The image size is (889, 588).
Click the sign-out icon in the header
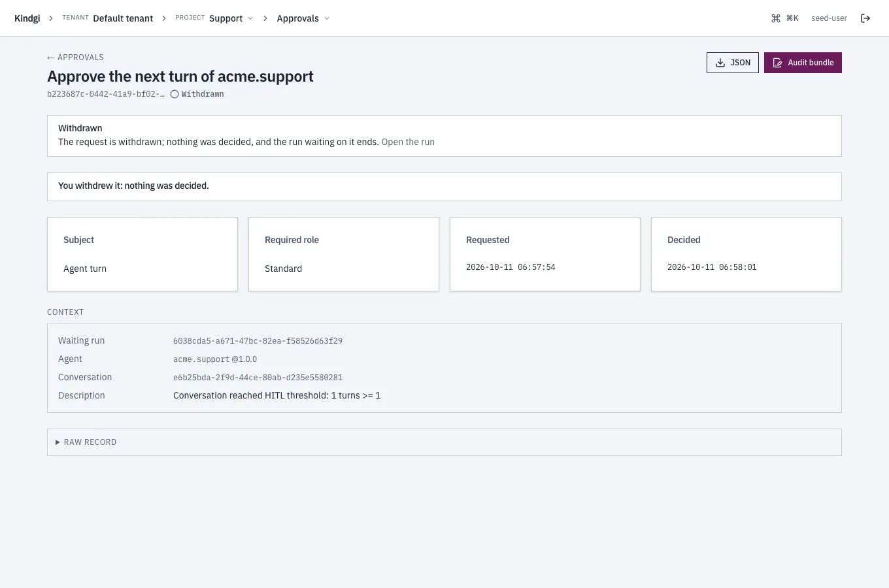(865, 18)
